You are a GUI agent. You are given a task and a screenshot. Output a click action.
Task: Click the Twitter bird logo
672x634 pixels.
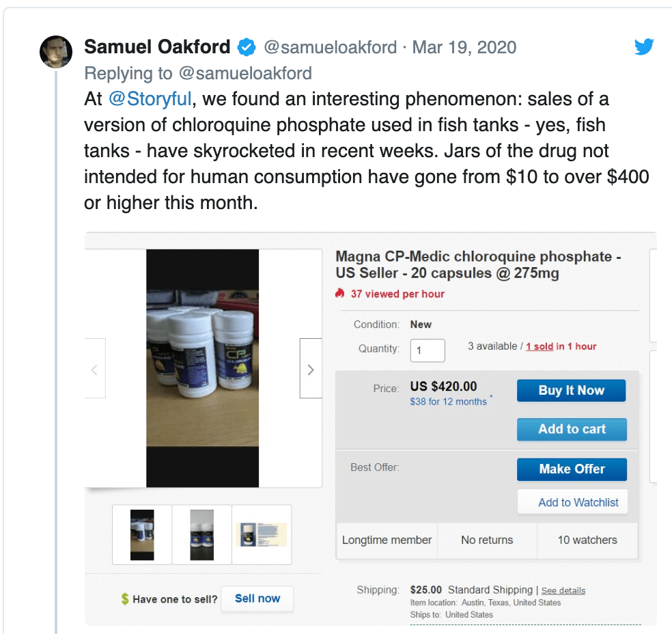(x=644, y=47)
